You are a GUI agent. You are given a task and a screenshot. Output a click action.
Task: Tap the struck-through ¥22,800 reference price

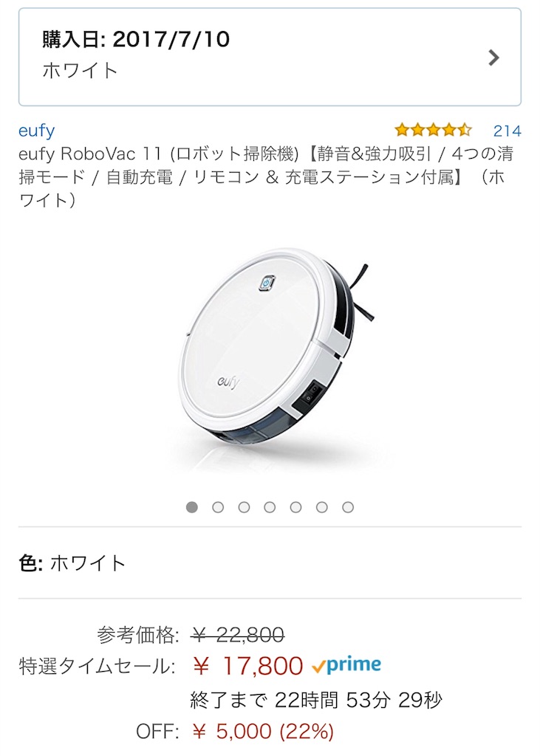pos(237,634)
